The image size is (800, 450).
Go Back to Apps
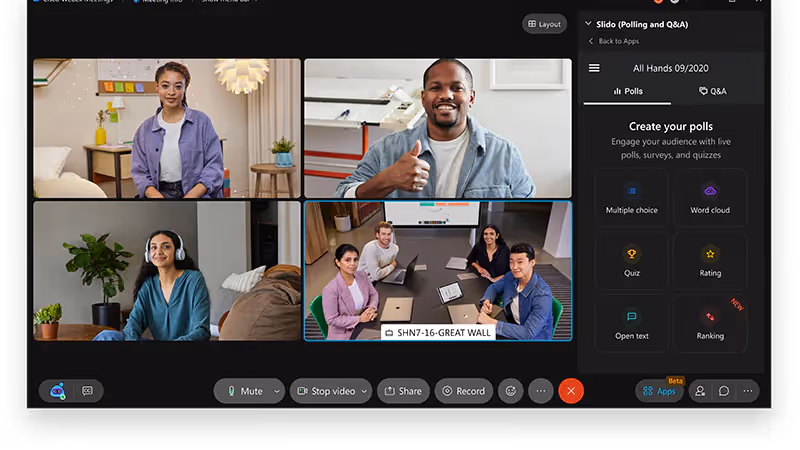point(614,41)
